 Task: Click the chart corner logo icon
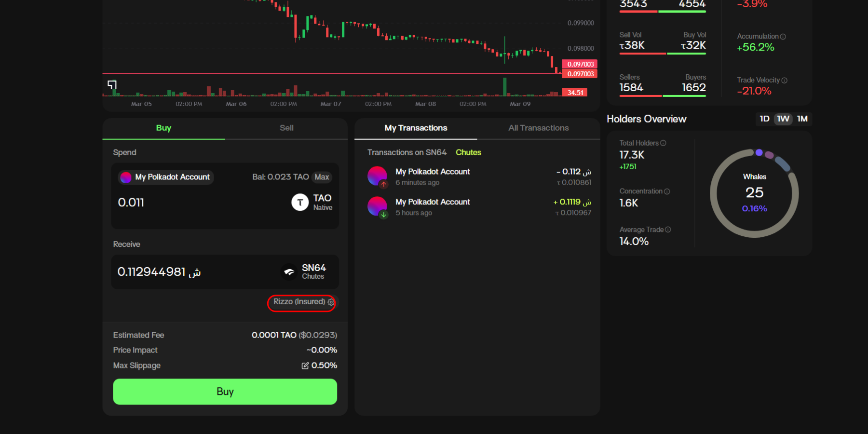pos(112,85)
